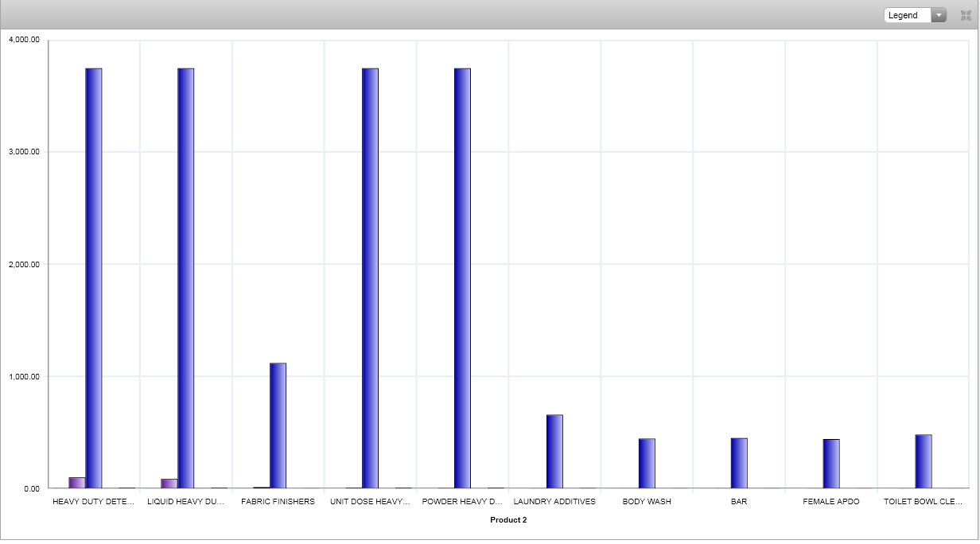Image resolution: width=980 pixels, height=544 pixels.
Task: Select the blue Body Wash bar
Action: [647, 463]
